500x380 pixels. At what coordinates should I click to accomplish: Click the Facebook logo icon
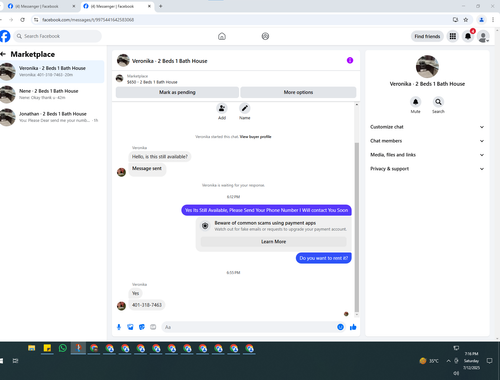point(5,36)
